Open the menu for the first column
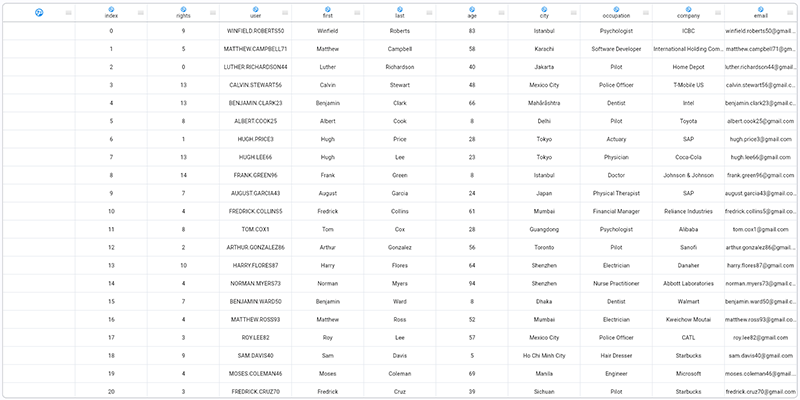800x400 pixels. point(357,13)
